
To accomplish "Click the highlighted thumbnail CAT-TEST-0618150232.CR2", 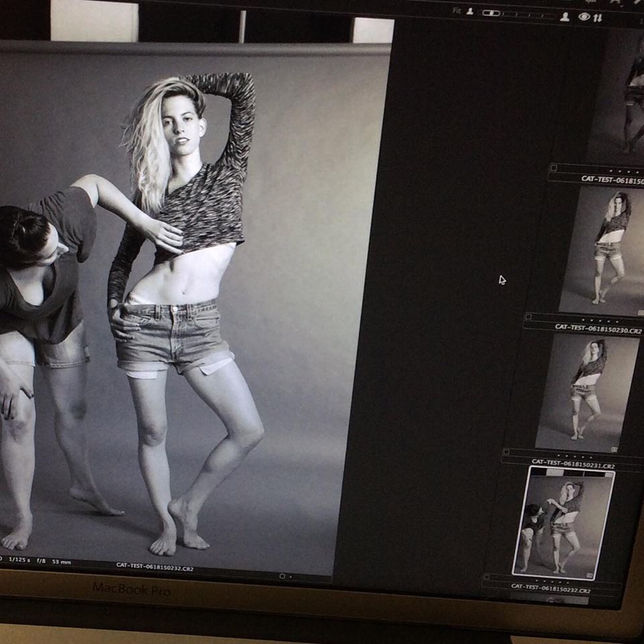I will click(563, 523).
